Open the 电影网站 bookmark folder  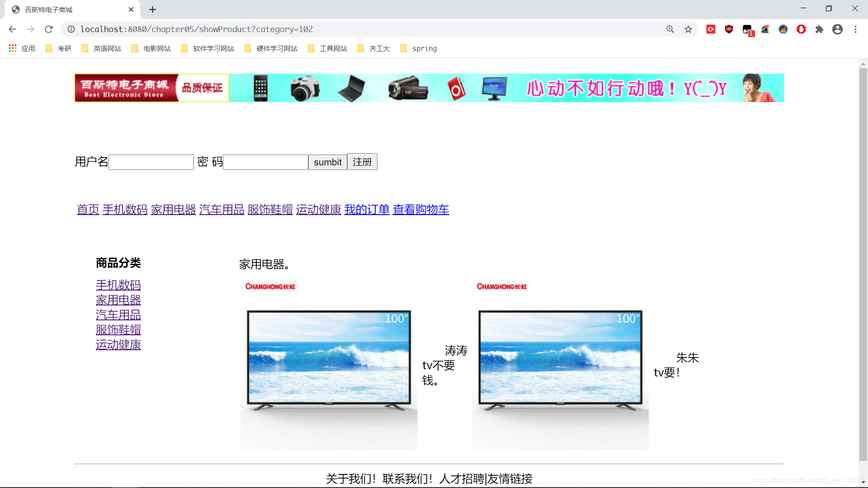151,48
